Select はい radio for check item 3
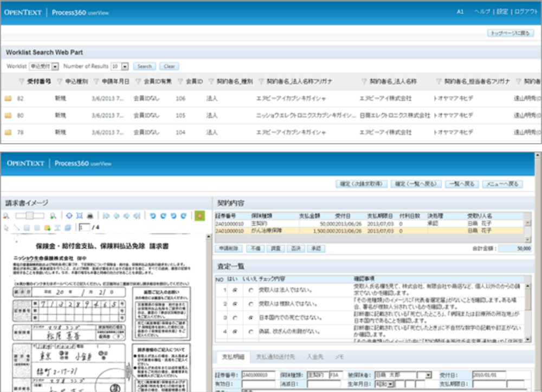The height and width of the screenshot is (392, 542). pos(235,318)
